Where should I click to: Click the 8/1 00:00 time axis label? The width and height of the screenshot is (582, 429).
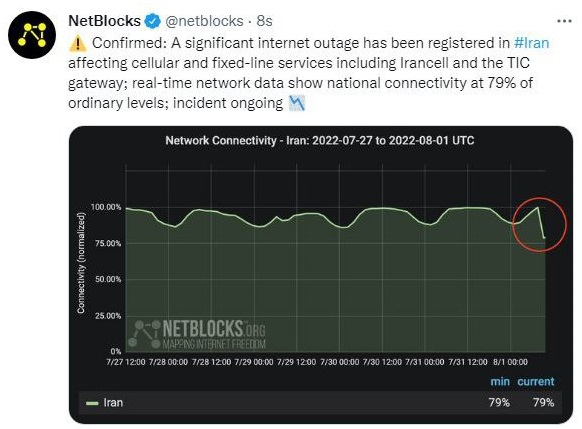tap(510, 362)
